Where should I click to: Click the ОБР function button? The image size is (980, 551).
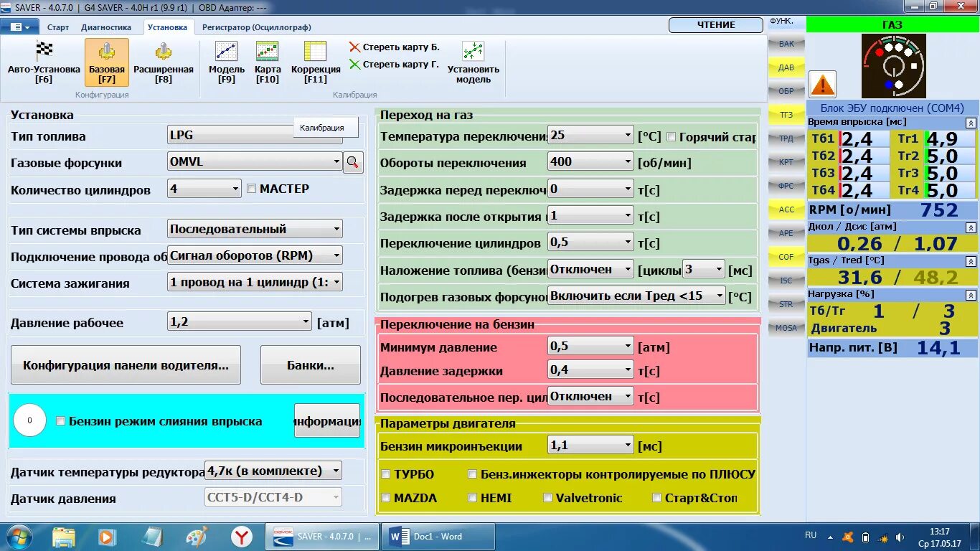pos(786,91)
